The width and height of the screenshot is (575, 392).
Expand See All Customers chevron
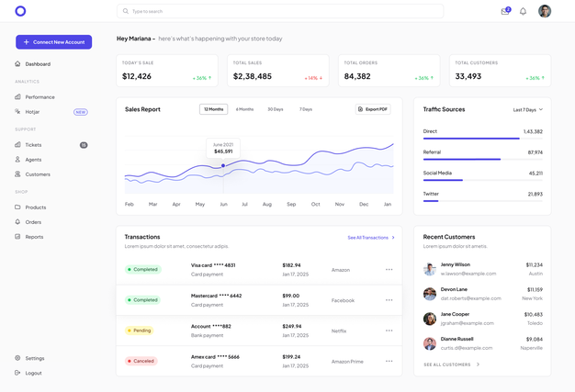point(478,364)
